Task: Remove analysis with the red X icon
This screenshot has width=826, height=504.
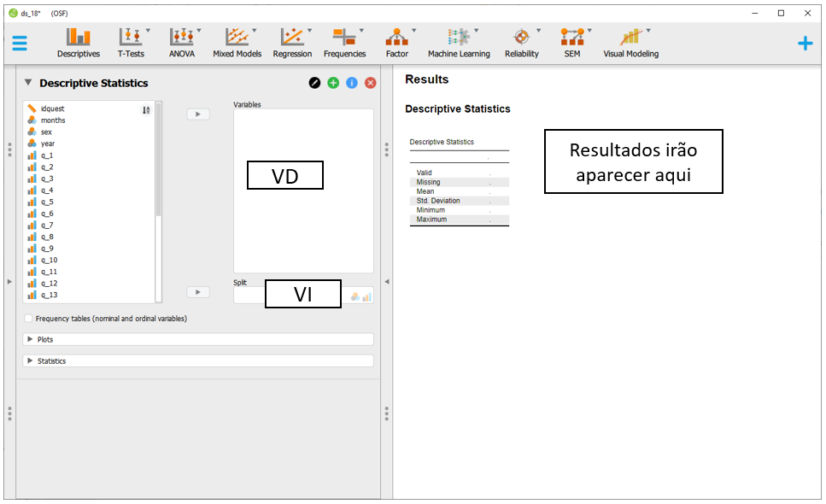Action: pyautogui.click(x=370, y=83)
